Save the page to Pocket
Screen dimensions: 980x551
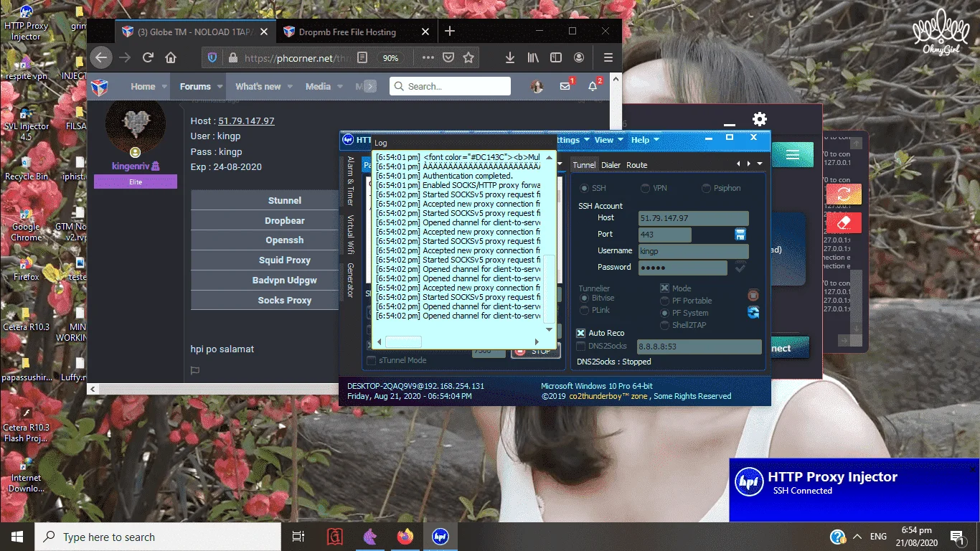pos(448,58)
